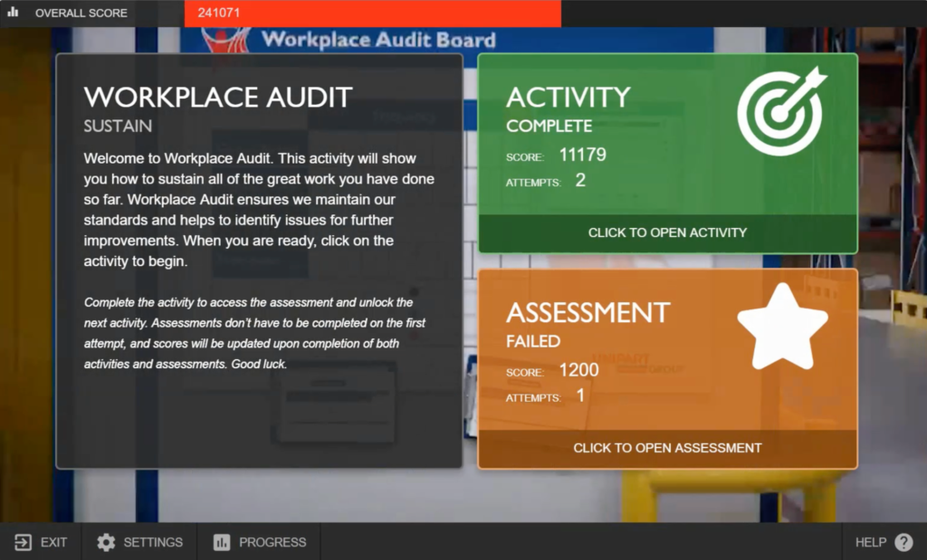This screenshot has height=560, width=927.
Task: Click the exit door arrow icon
Action: tap(23, 542)
